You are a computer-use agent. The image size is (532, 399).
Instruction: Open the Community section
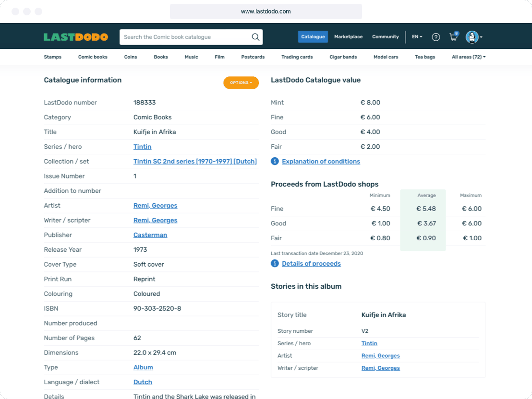coord(385,37)
